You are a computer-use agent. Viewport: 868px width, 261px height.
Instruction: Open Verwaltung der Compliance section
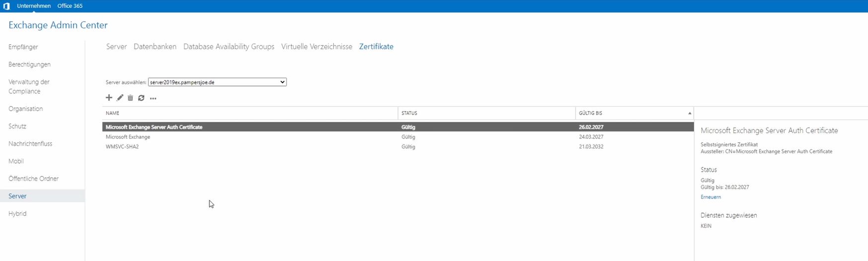click(x=29, y=86)
